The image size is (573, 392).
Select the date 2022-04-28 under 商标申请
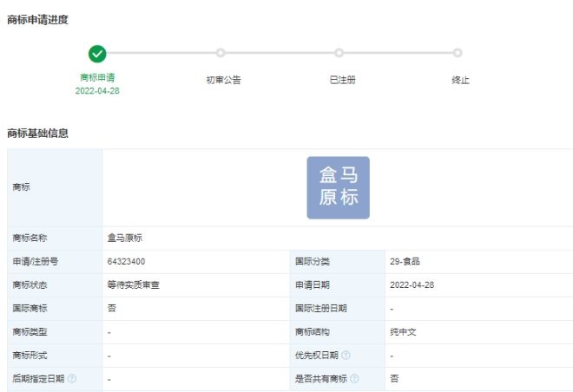(x=97, y=91)
